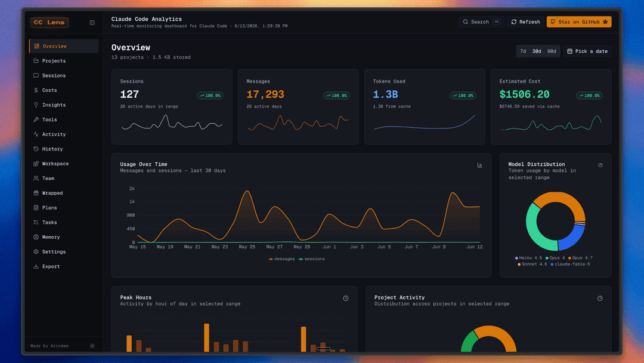Click the Wrapped gift icon in the sidebar
Viewport: 644px width, 363px height.
click(36, 193)
